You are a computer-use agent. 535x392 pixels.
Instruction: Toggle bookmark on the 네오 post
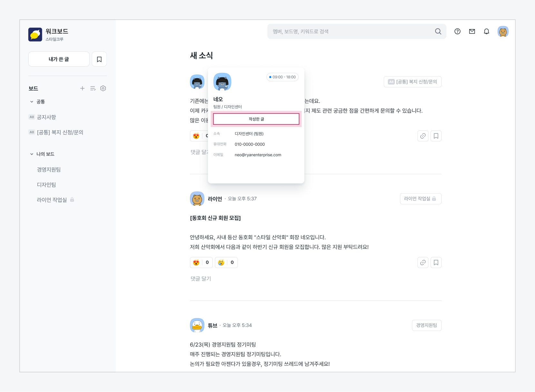click(436, 136)
